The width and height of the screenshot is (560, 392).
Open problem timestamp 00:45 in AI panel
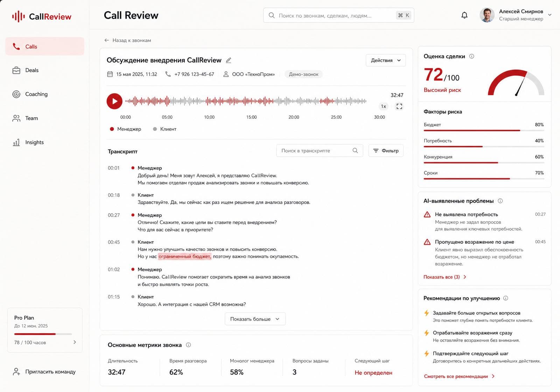point(540,242)
